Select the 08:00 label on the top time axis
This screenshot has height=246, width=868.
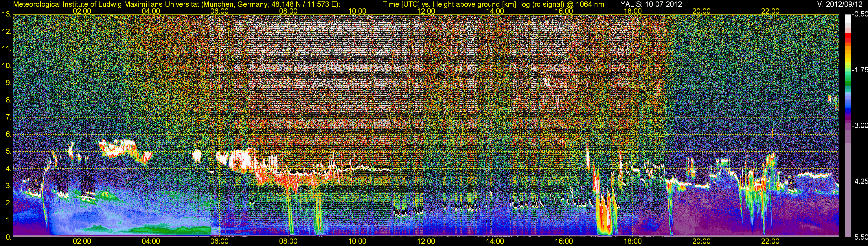pos(288,11)
